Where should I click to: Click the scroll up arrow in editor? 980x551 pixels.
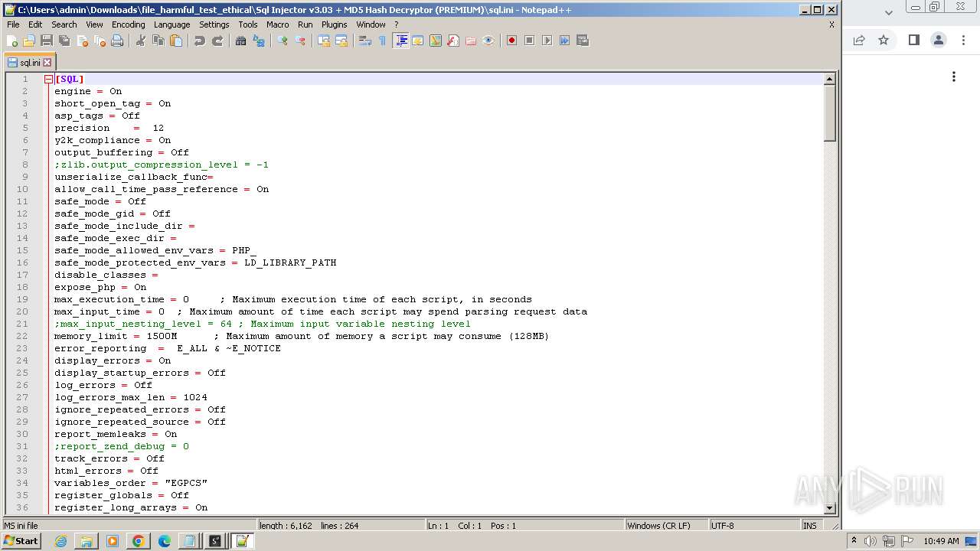(x=829, y=79)
